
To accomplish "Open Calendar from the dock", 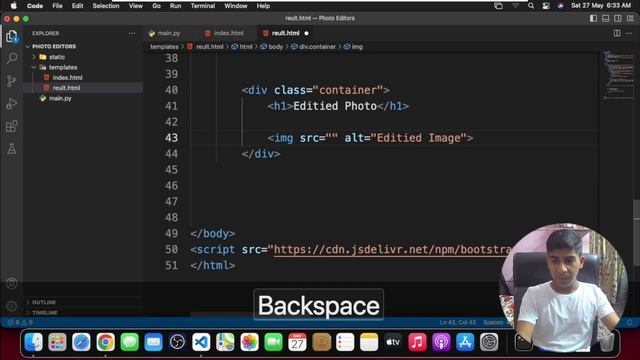I will pyautogui.click(x=297, y=342).
